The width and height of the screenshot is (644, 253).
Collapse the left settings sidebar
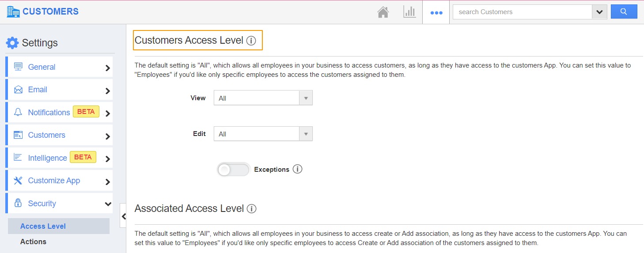click(123, 216)
